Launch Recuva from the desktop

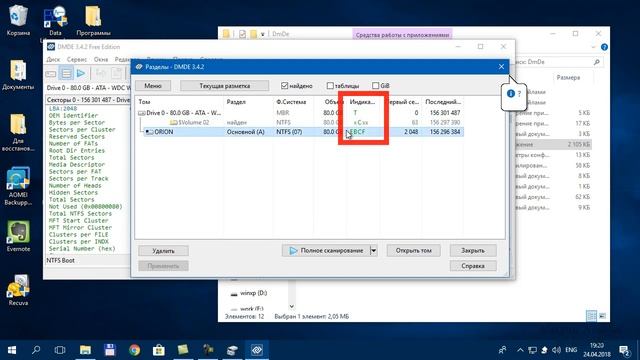18,290
